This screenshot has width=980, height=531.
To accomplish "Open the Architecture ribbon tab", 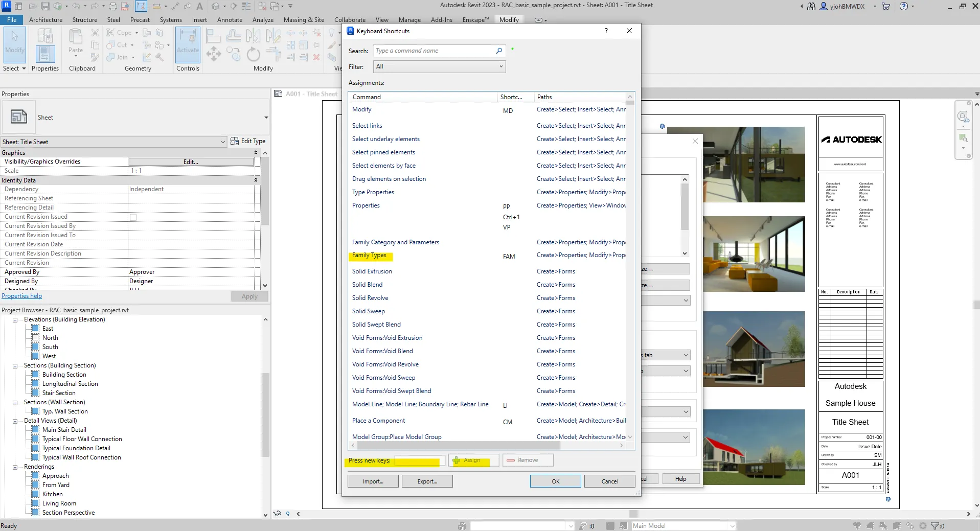I will click(45, 20).
